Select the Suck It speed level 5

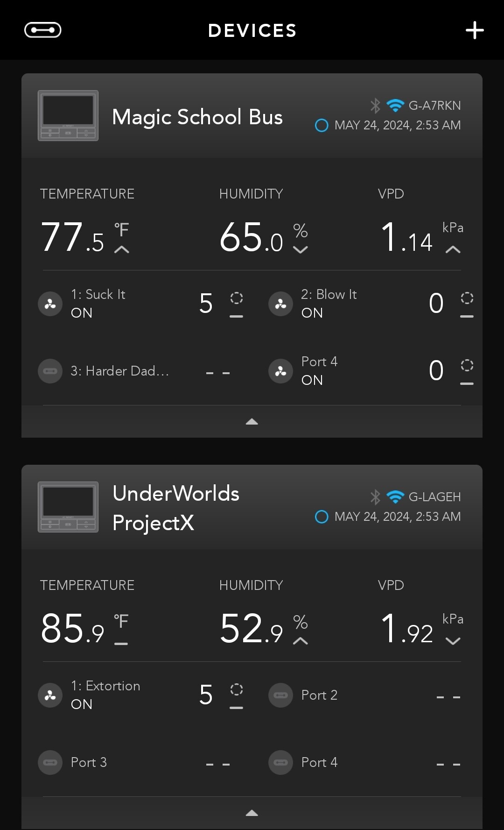click(206, 304)
